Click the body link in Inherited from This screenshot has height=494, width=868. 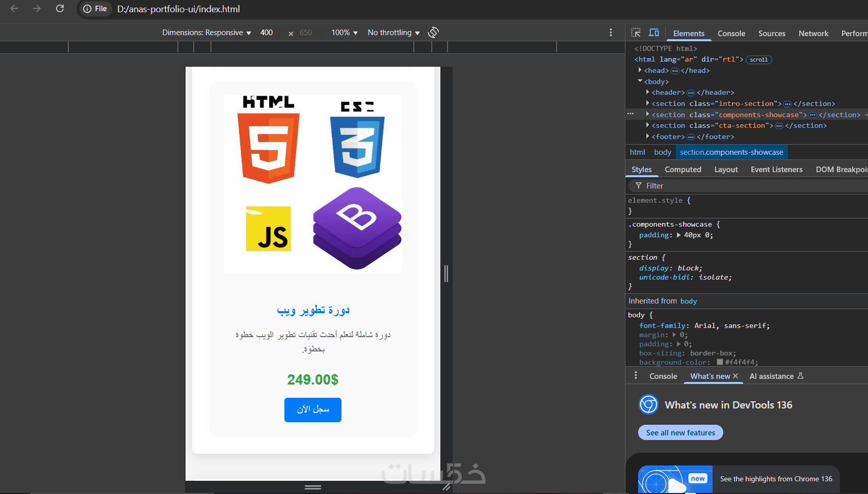point(689,301)
